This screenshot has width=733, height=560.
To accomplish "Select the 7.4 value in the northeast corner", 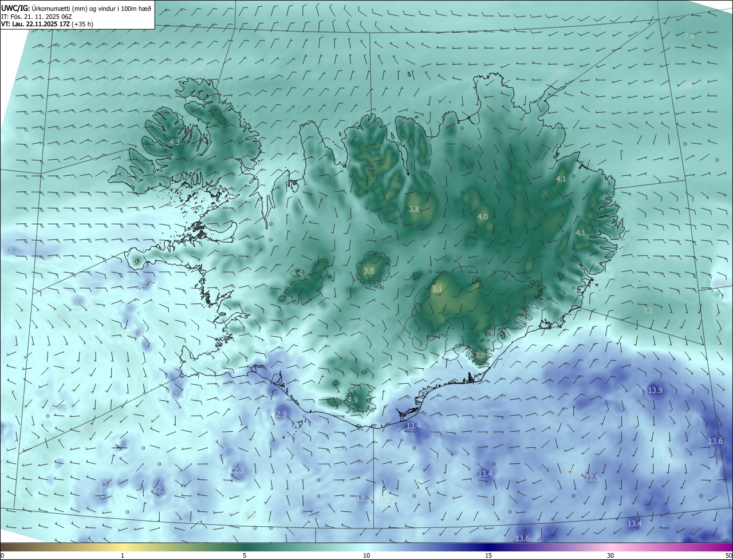I will (689, 37).
